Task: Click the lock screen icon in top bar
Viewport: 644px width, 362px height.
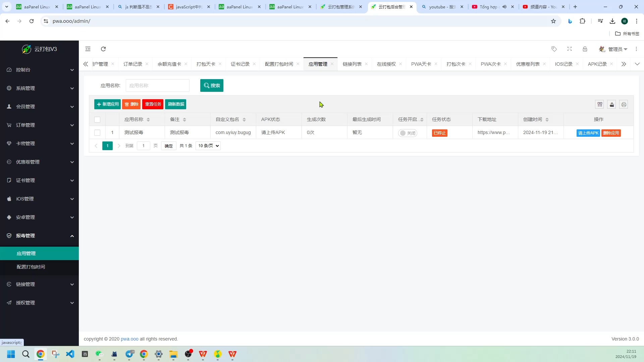Action: [585, 49]
